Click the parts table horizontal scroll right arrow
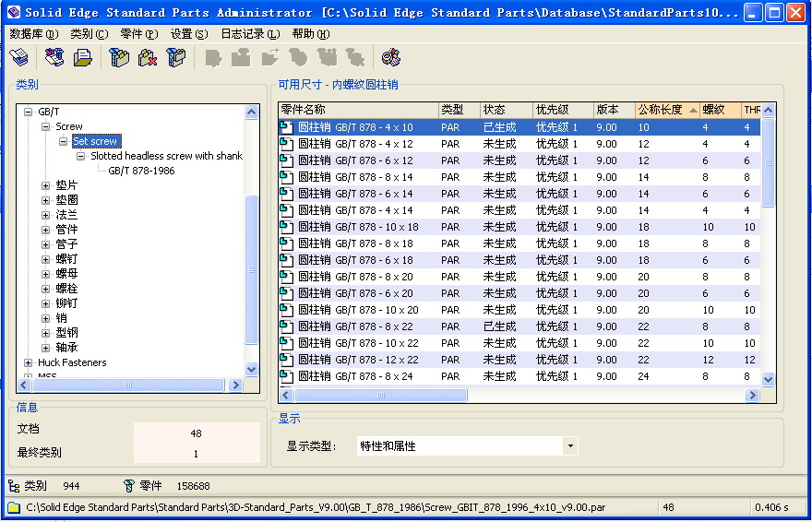The image size is (812, 522). click(x=752, y=396)
